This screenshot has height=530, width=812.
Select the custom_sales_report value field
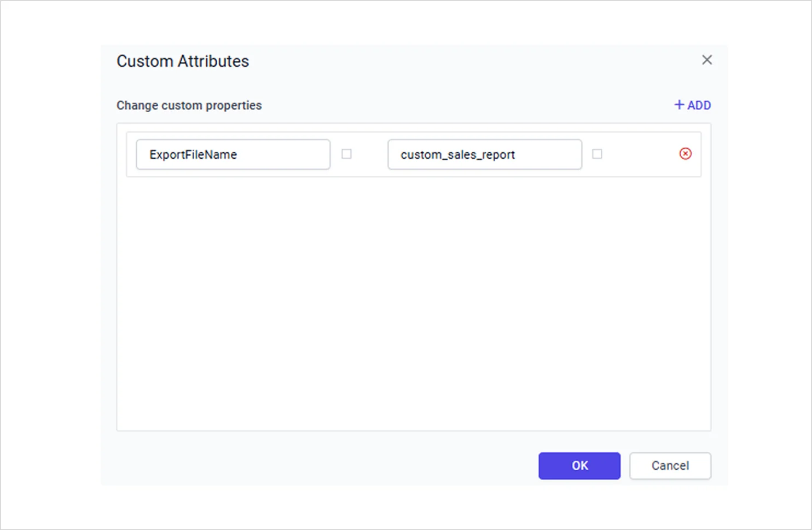click(484, 154)
